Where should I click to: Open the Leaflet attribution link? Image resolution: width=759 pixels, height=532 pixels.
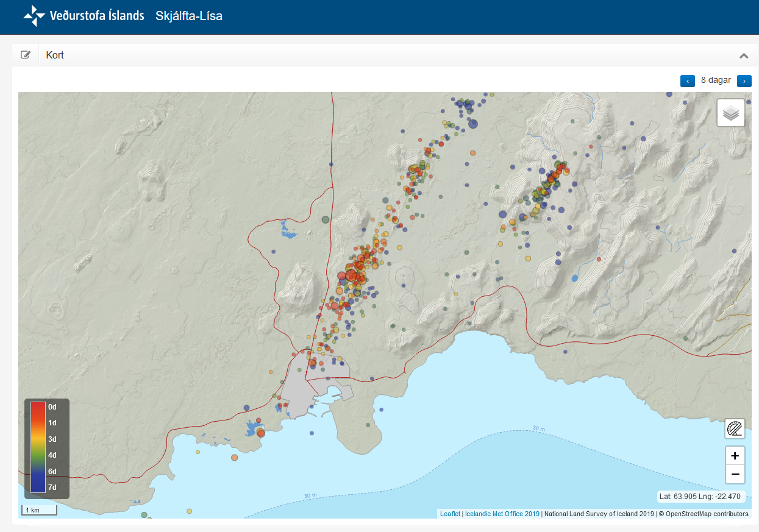[450, 514]
